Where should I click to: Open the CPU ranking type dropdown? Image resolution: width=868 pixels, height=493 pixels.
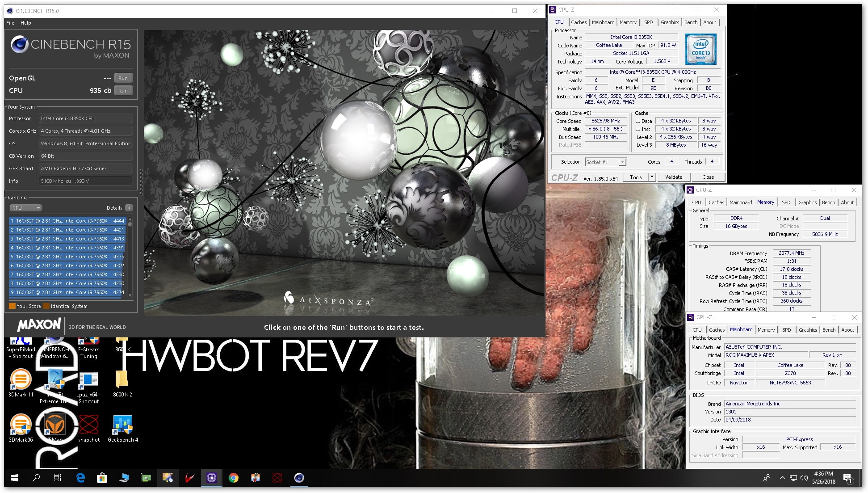click(26, 208)
